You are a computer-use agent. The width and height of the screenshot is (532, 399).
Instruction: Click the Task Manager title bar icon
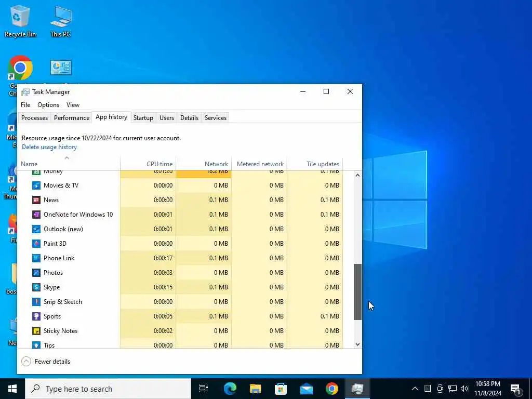tap(25, 92)
